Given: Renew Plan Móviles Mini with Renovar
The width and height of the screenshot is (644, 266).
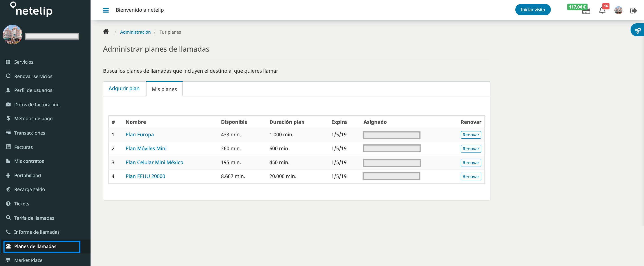Looking at the screenshot, I should 471,149.
